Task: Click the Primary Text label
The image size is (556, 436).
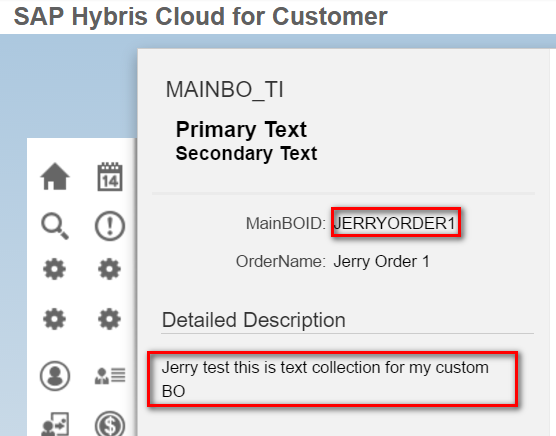Action: [241, 129]
